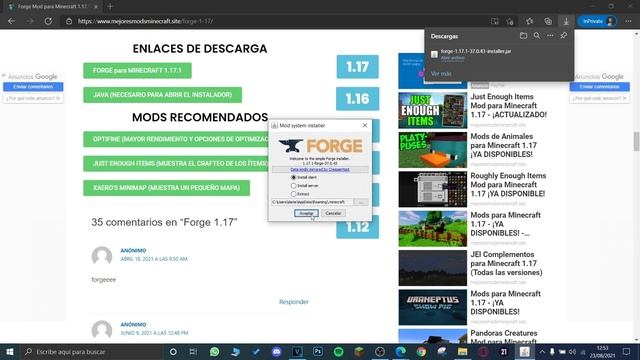Select the Install server radio option
This screenshot has height=360, width=640.
[293, 186]
